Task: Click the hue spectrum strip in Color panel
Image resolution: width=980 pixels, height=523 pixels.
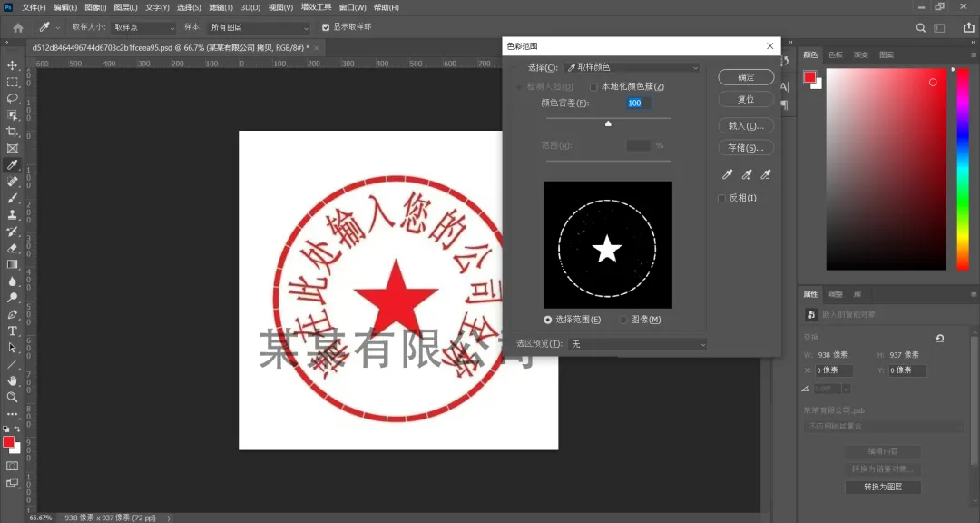Action: [963, 170]
